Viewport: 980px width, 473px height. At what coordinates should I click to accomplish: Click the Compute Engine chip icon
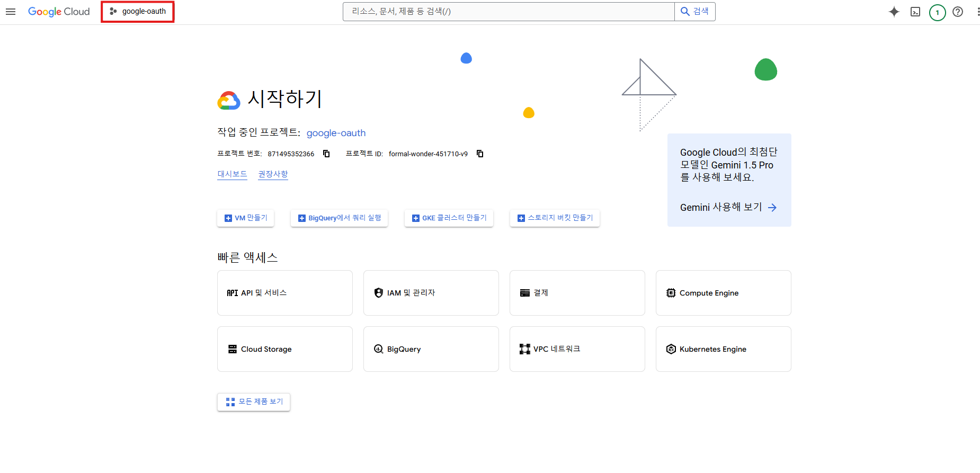671,293
